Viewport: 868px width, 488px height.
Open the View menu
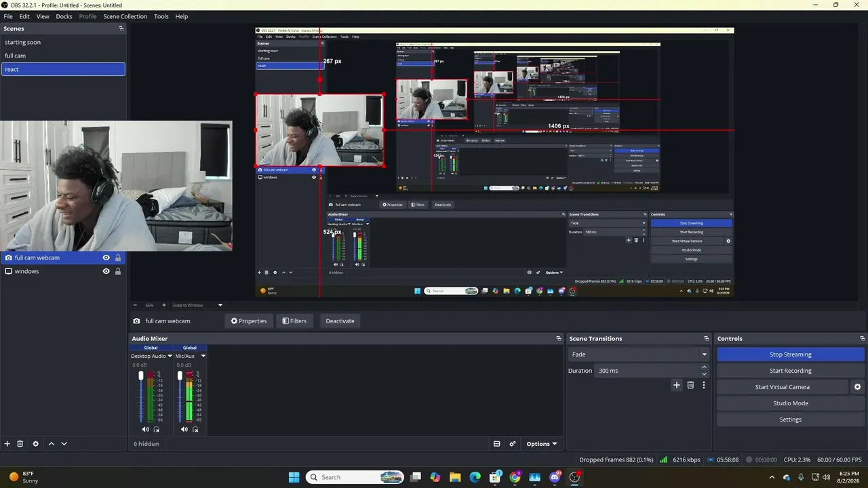click(x=43, y=16)
